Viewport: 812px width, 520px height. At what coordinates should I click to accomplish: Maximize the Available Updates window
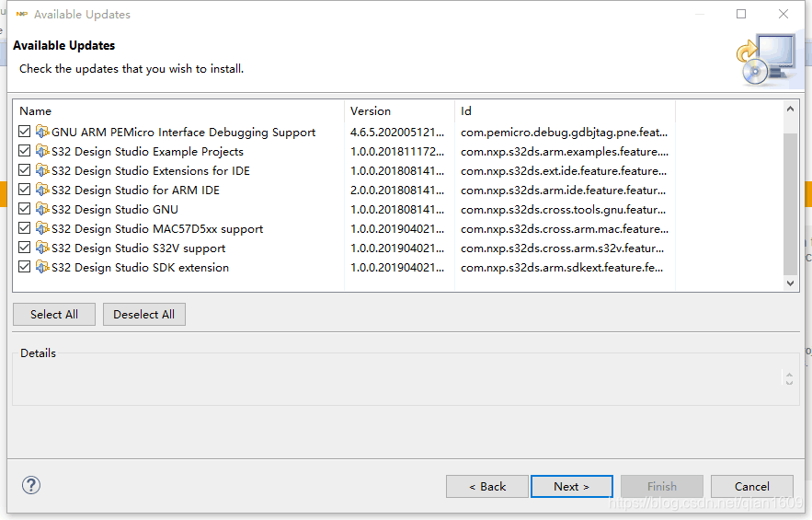741,15
